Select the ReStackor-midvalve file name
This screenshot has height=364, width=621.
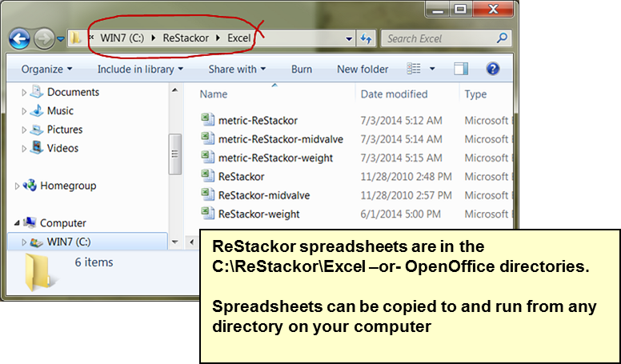264,195
